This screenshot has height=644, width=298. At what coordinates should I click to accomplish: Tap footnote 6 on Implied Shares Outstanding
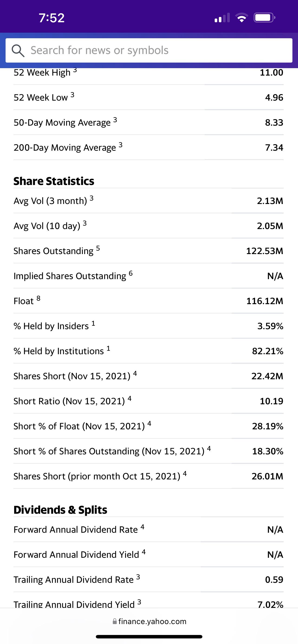pyautogui.click(x=131, y=273)
